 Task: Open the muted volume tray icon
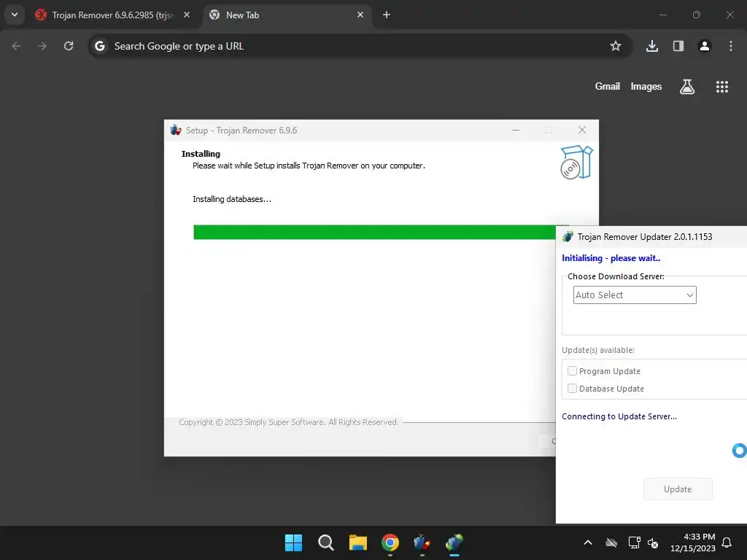pos(653,542)
